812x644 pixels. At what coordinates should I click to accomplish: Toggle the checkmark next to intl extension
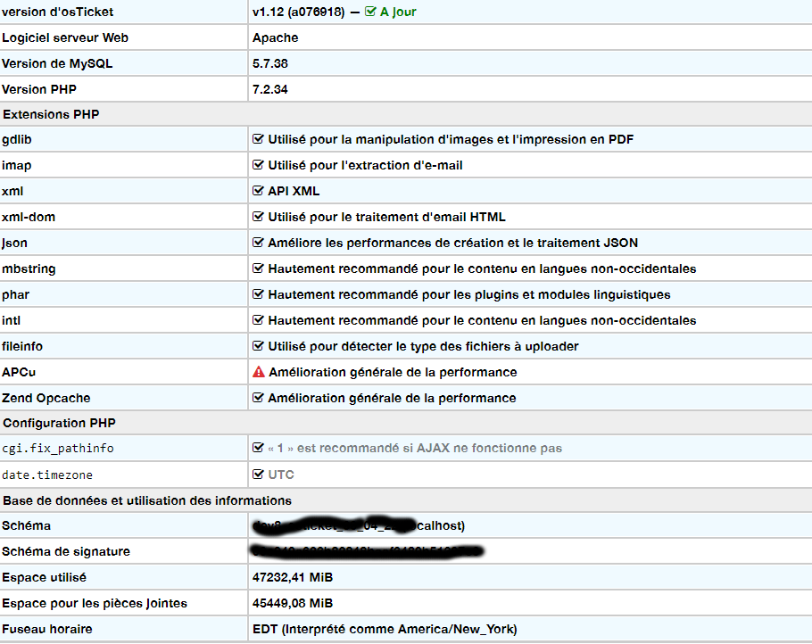click(x=258, y=320)
